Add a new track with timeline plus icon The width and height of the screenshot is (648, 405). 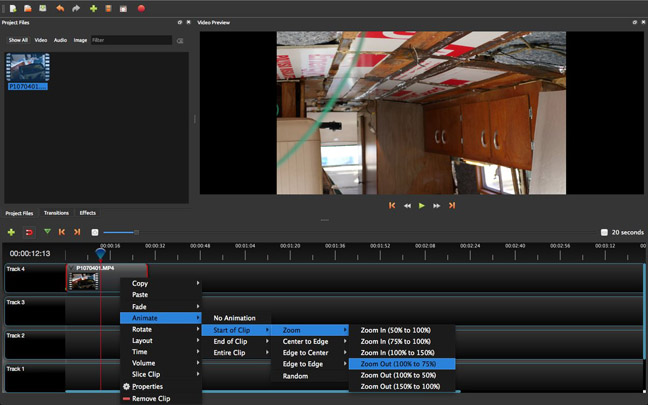pyautogui.click(x=11, y=232)
